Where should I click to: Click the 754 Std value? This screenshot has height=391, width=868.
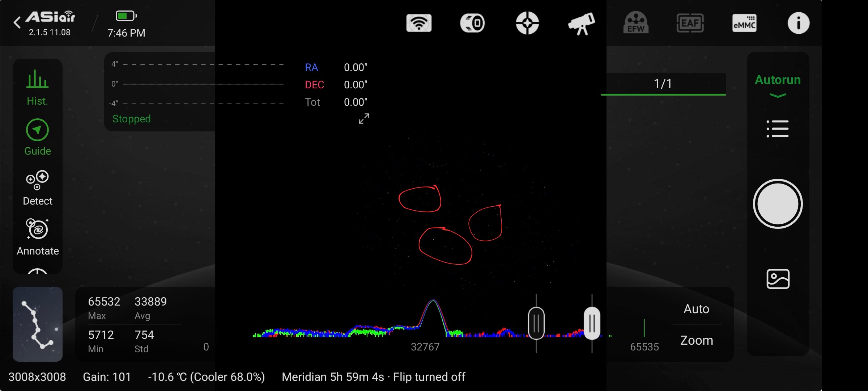(x=144, y=335)
